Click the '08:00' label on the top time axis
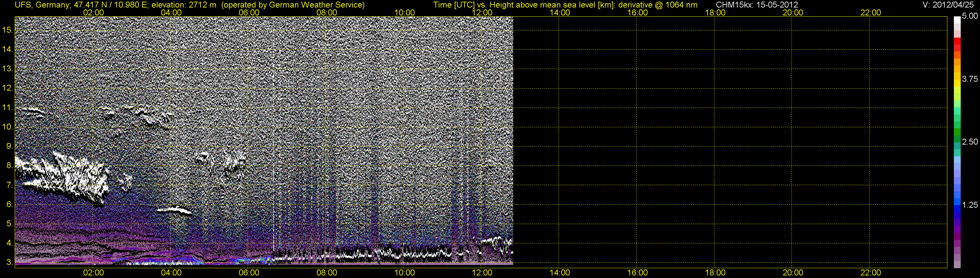 click(327, 12)
